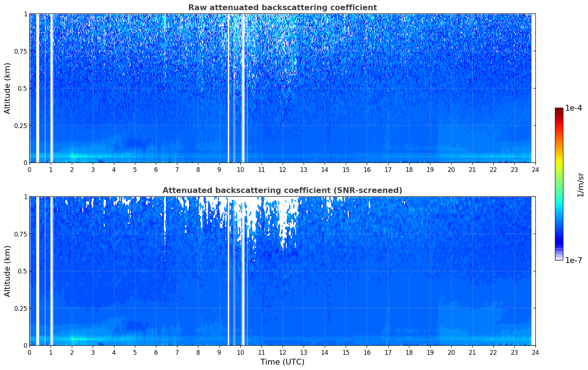Click the white bottom of the colorbar

coord(559,259)
